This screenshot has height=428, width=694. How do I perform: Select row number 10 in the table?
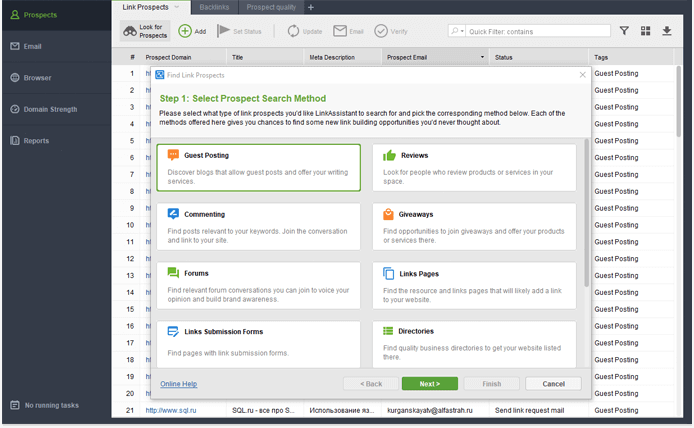coord(130,225)
